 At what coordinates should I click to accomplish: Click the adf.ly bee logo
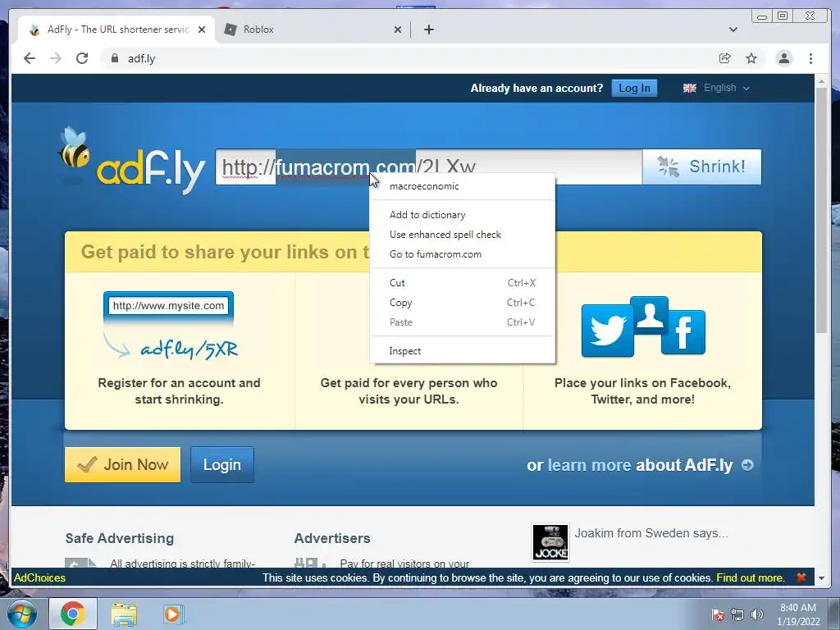(132, 161)
